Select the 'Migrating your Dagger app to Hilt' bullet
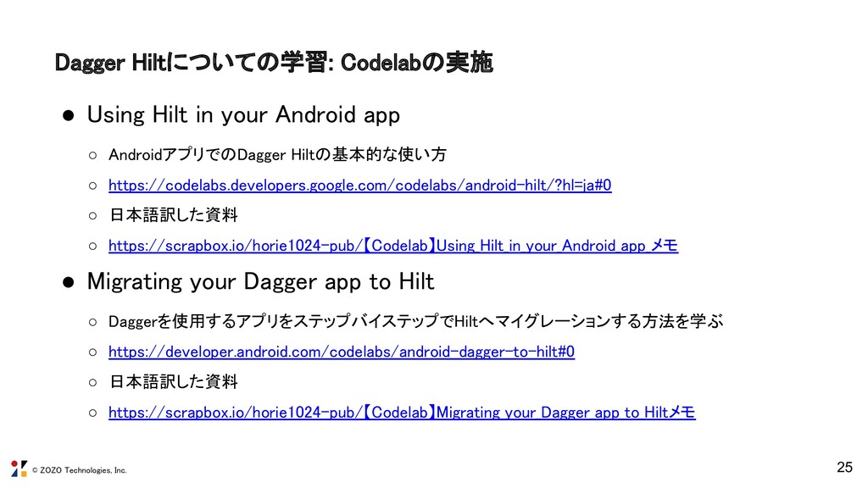Viewport: 868px width, 488px height. 260,281
